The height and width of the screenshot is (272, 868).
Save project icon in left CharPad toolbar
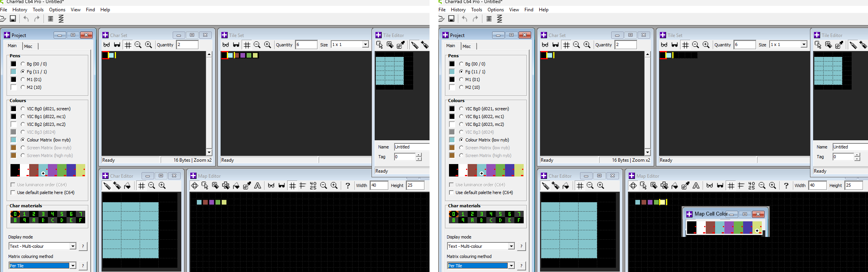pos(13,19)
